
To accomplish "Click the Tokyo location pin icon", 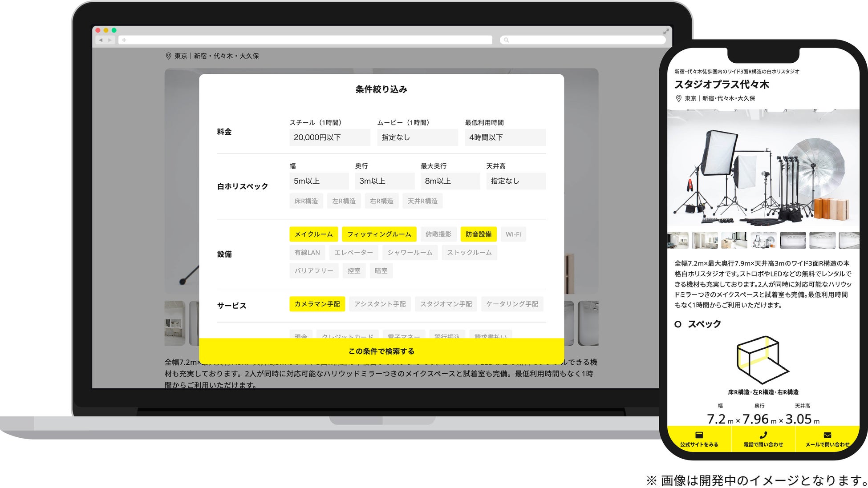I will (x=168, y=56).
